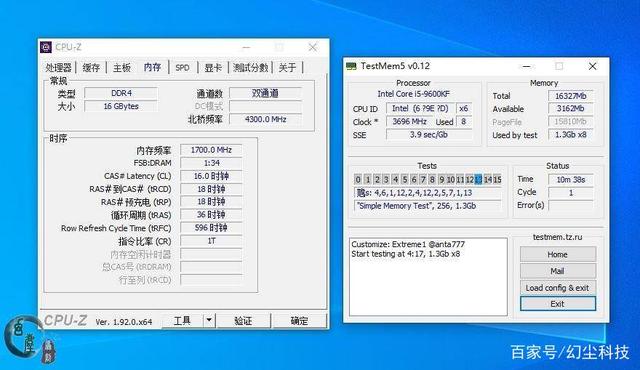
Task: Expand the 工具 dropdown arrow
Action: (209, 321)
